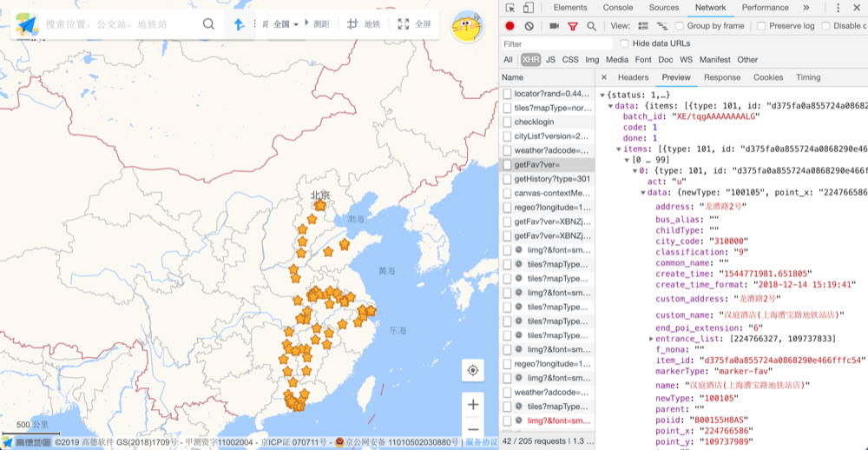Switch to the Console tab
Screen dimensions: 868x450
pyautogui.click(x=618, y=8)
